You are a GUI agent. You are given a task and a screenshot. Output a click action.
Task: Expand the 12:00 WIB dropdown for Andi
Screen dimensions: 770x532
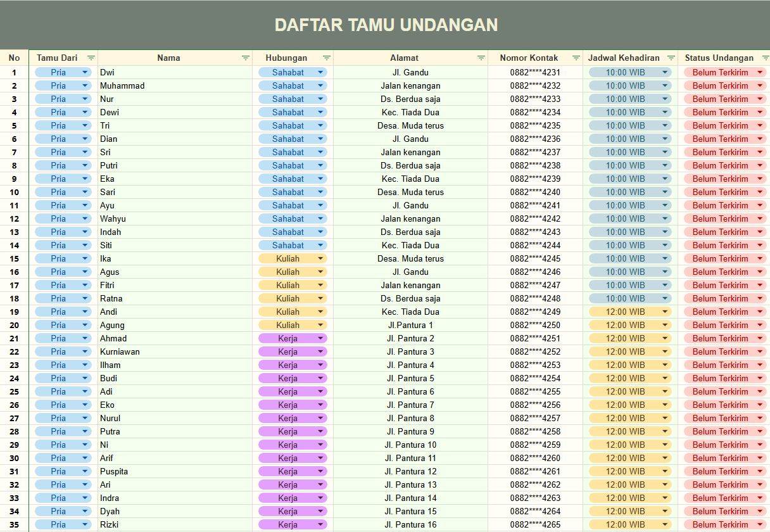pyautogui.click(x=665, y=312)
